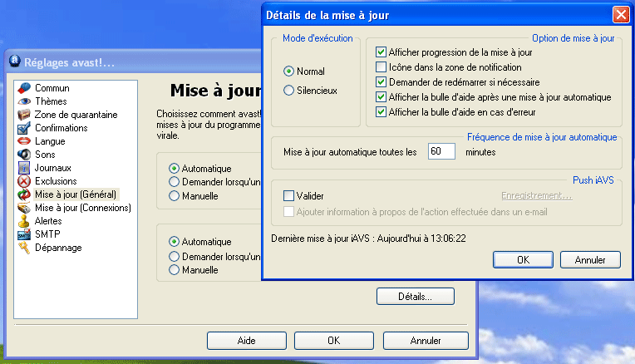Click the Thèmes eye icon
This screenshot has height=364, width=635.
tap(24, 101)
